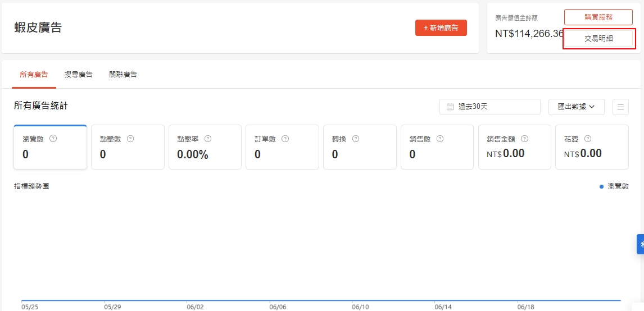644x311 pixels.
Task: Select the 銷售金額 metric card
Action: point(515,147)
